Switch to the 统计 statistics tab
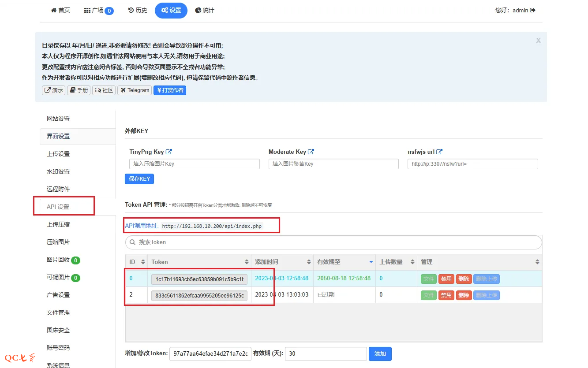Screen dimensions: 588x368 (205, 10)
